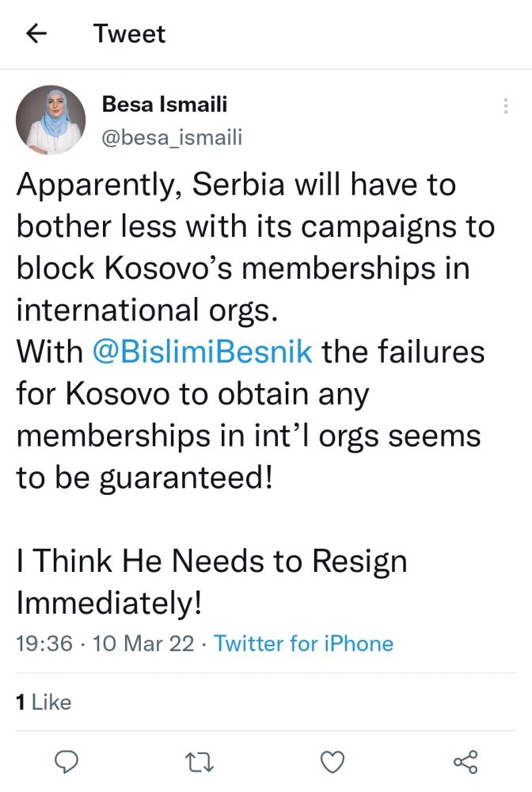Click the like count number 1
Screen dimensions: 532x792
coord(21,702)
